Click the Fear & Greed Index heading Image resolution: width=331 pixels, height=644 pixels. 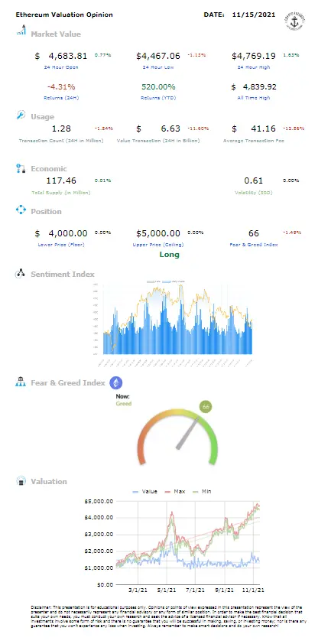pos(68,382)
